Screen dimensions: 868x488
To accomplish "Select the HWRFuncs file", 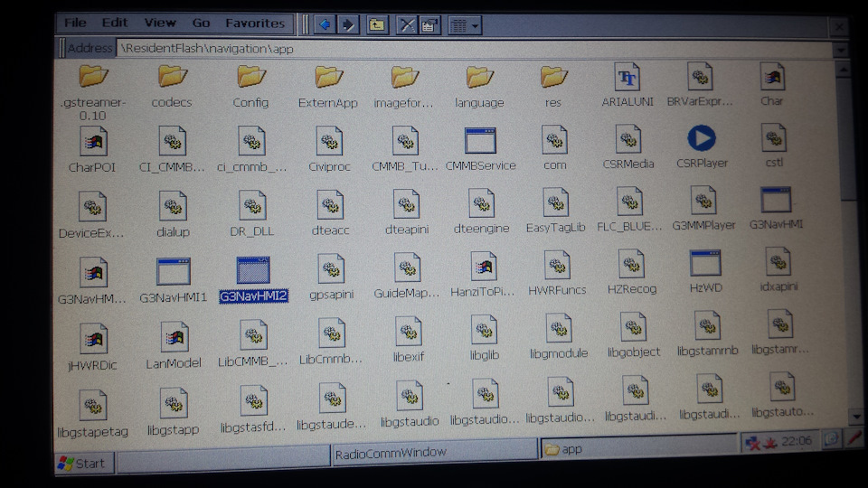I will click(557, 273).
